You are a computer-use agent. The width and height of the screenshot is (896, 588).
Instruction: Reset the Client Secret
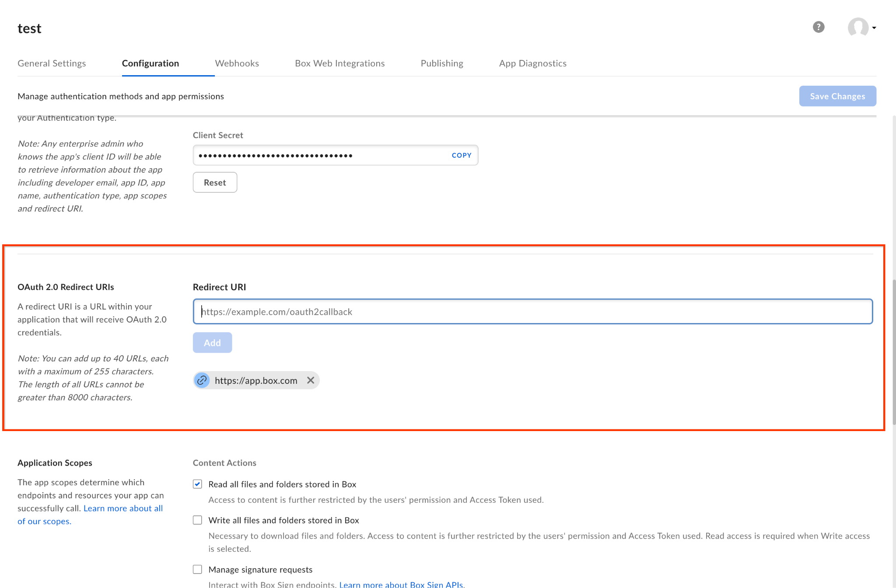(x=215, y=182)
